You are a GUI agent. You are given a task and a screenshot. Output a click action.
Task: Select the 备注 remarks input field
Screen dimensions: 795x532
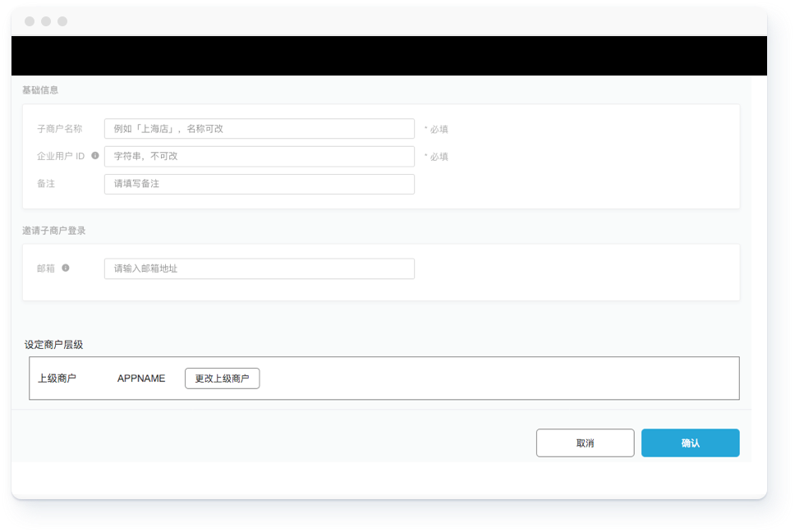coord(259,184)
